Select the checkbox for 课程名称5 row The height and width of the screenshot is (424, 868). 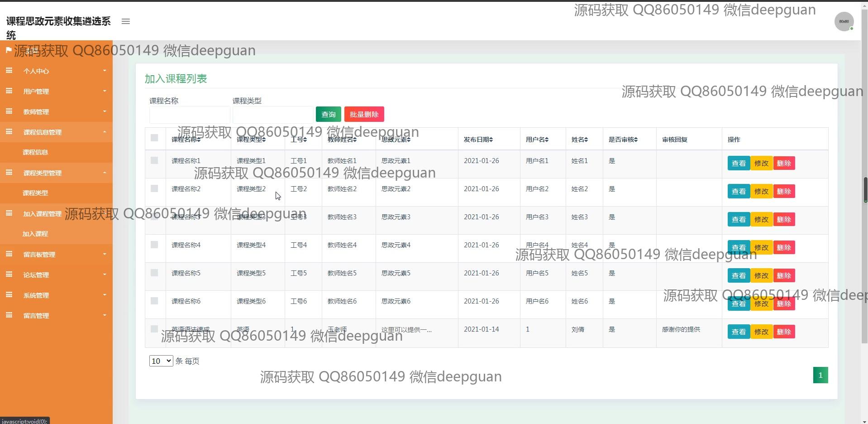(154, 273)
